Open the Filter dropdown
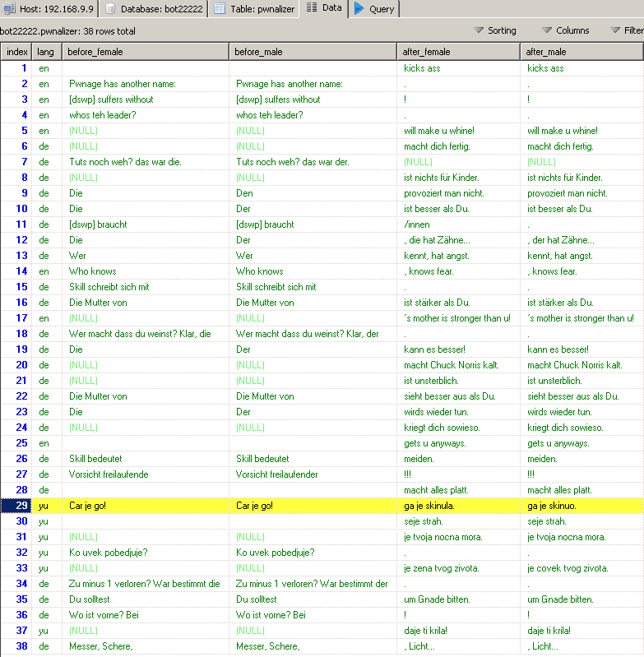 click(628, 30)
